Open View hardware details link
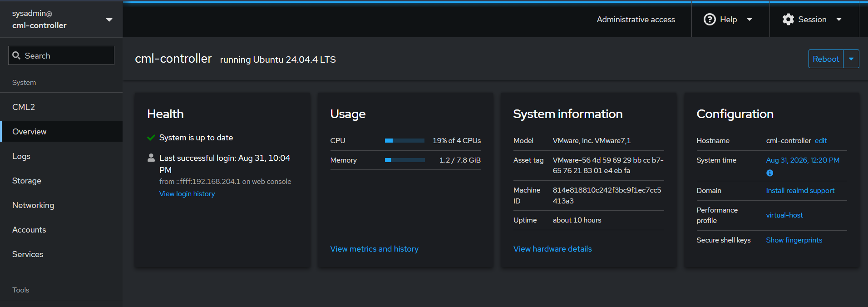The height and width of the screenshot is (307, 868). 552,249
